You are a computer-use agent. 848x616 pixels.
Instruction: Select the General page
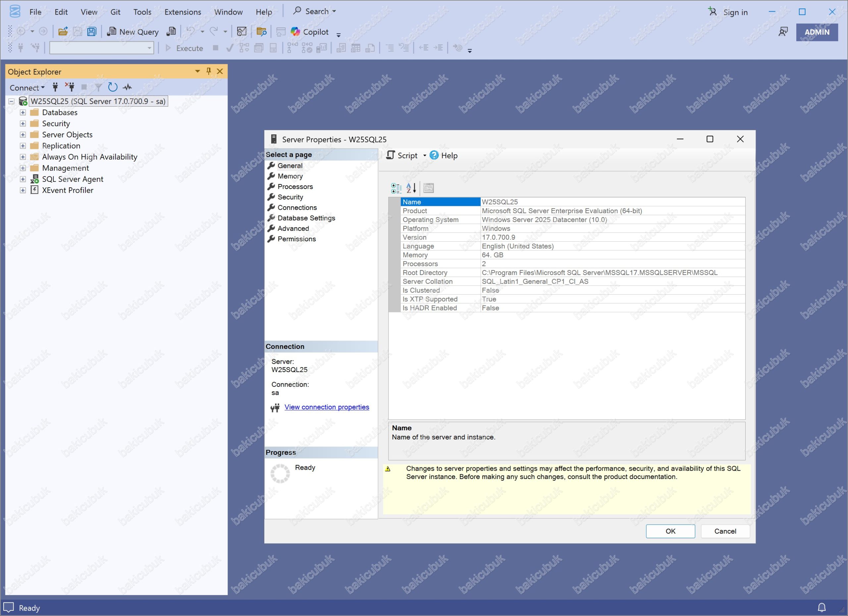290,166
